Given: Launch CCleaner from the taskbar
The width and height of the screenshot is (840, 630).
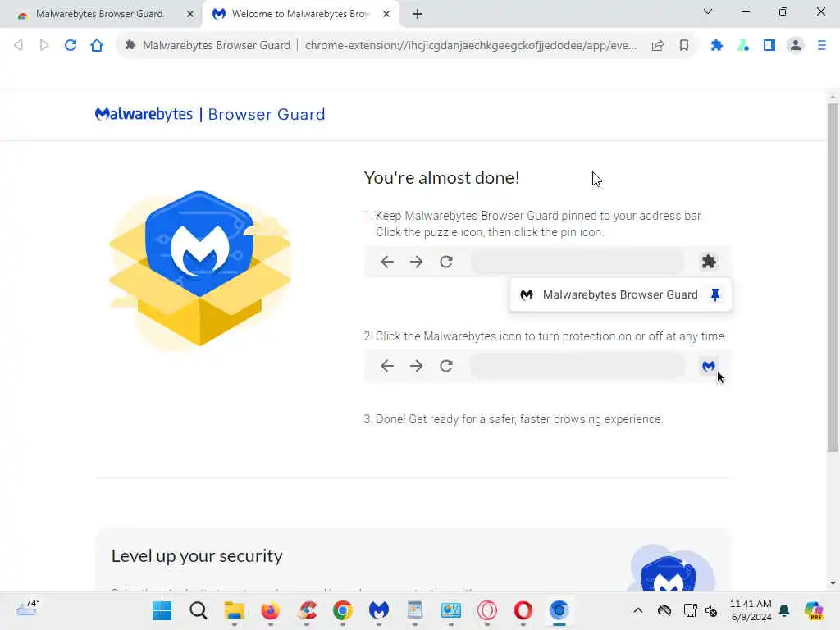Looking at the screenshot, I should click(x=307, y=610).
